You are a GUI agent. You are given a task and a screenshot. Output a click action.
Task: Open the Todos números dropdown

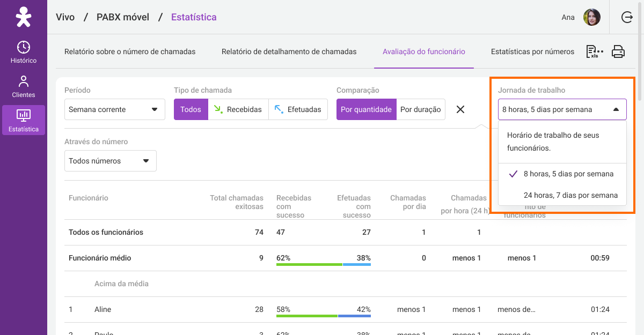111,161
